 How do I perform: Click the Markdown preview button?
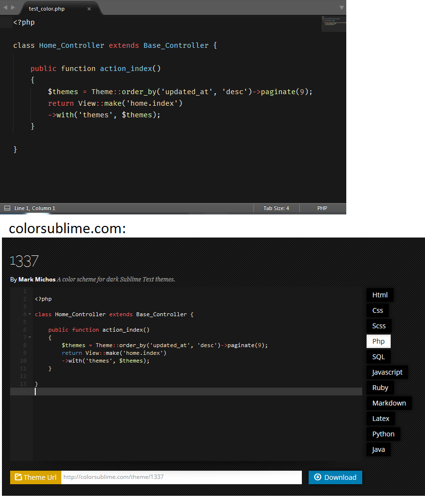389,403
